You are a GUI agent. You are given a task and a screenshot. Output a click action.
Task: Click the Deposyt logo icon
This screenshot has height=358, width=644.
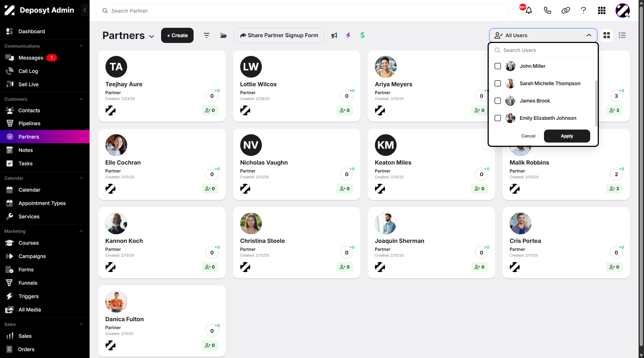pos(10,10)
